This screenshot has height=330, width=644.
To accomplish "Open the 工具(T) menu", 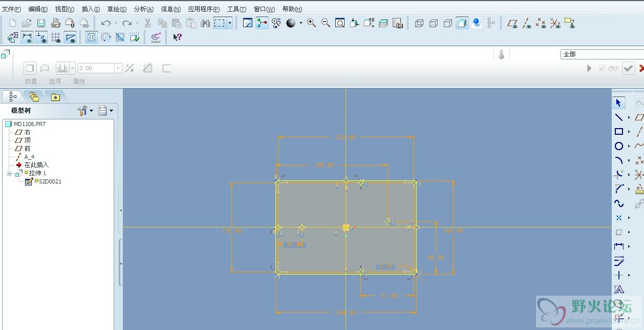I will point(237,9).
